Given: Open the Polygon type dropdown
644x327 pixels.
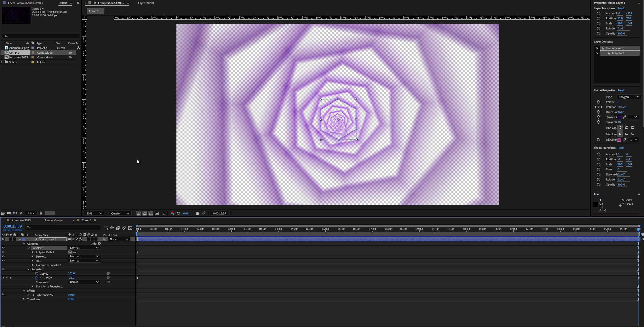Looking at the screenshot, I should pos(629,97).
